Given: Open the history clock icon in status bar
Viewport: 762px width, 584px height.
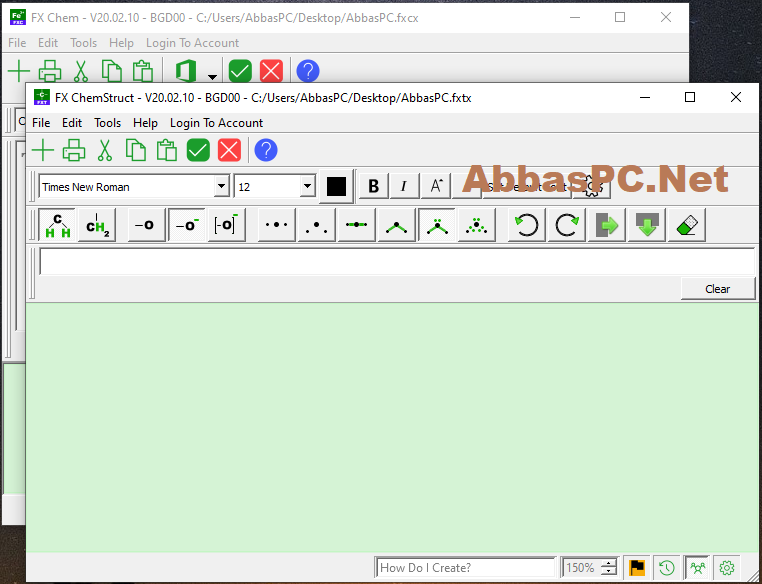Looking at the screenshot, I should pos(666,567).
